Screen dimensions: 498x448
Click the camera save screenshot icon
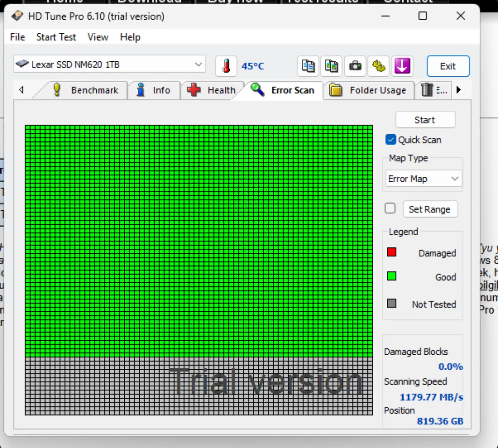[x=355, y=66]
